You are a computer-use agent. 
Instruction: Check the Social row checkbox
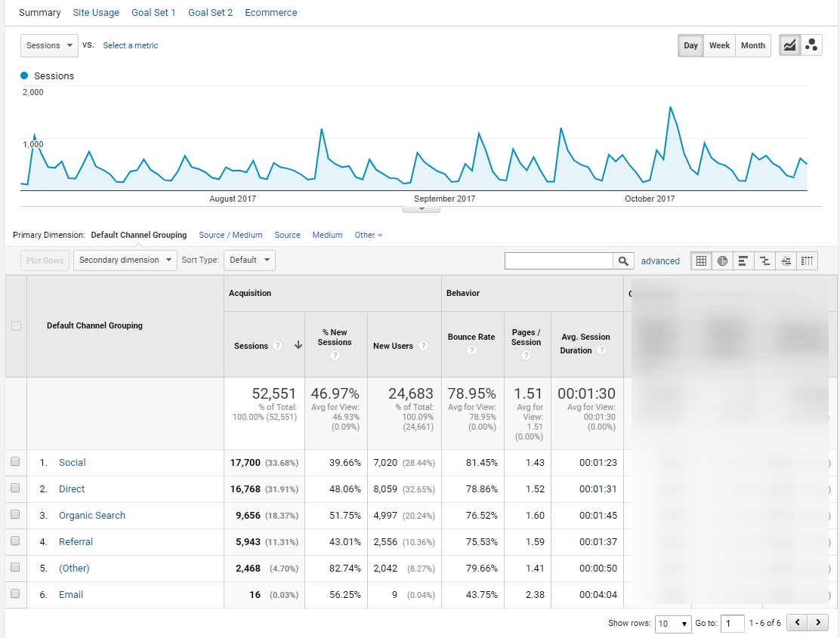[x=16, y=462]
